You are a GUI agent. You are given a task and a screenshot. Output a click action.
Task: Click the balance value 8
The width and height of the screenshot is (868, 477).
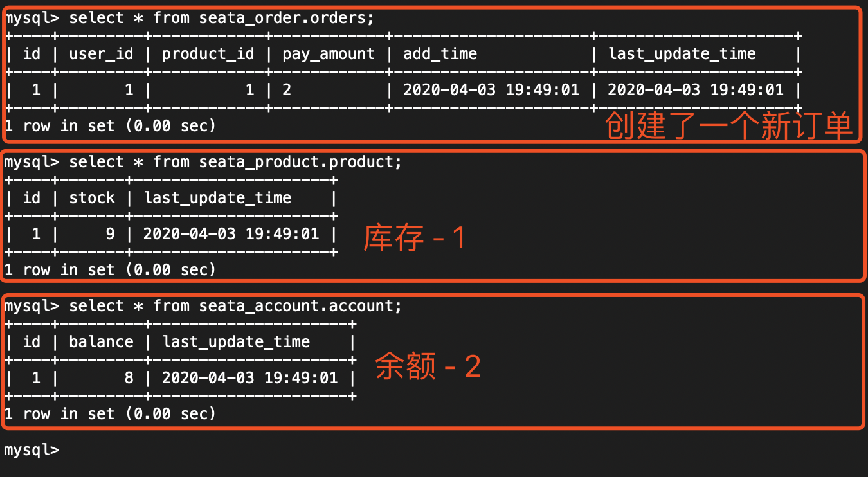[129, 378]
